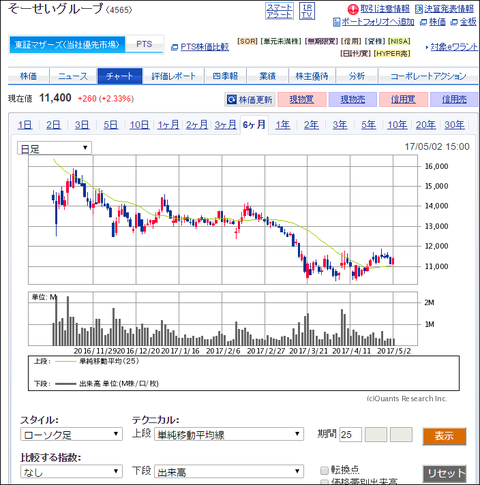480x485 pixels.
Task: Open the スタイル ローソク足 dropdown
Action: point(71,434)
